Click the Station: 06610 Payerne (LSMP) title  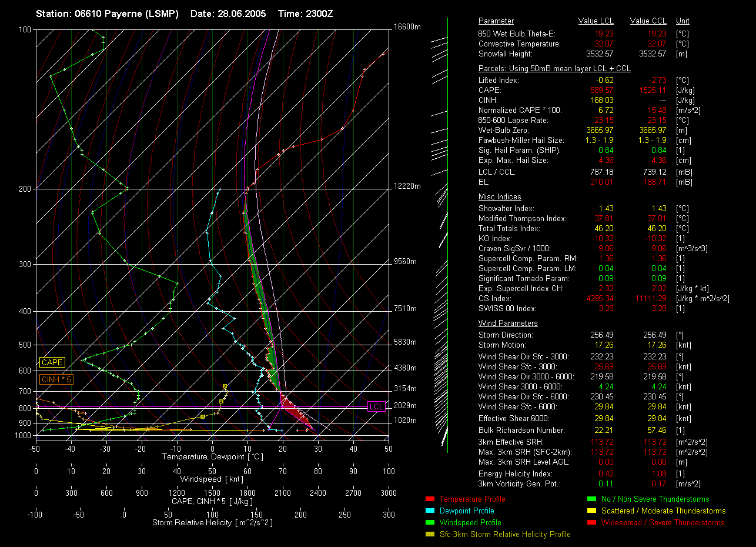click(107, 14)
